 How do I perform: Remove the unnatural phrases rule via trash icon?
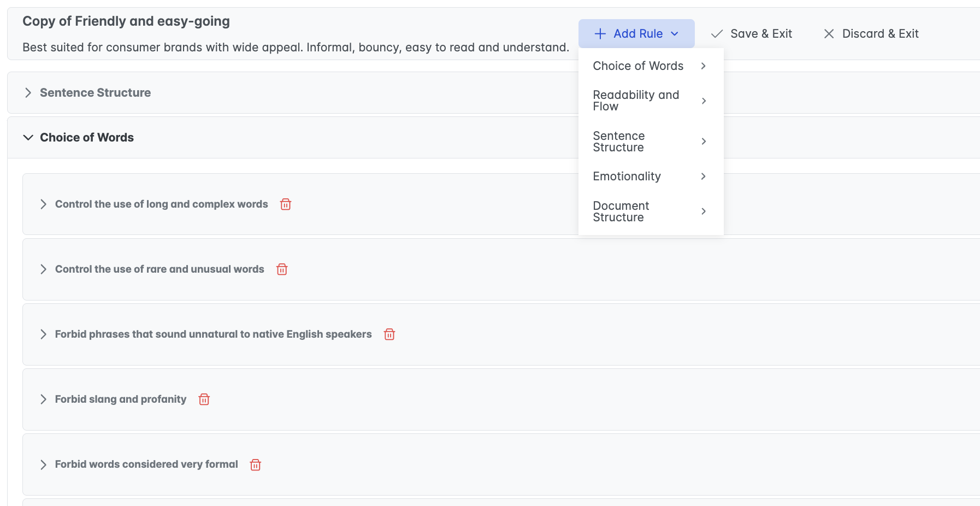pos(389,334)
